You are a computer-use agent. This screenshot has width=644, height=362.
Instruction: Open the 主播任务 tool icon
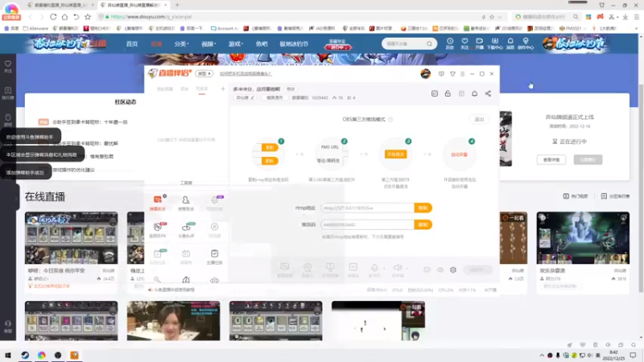coord(214,257)
